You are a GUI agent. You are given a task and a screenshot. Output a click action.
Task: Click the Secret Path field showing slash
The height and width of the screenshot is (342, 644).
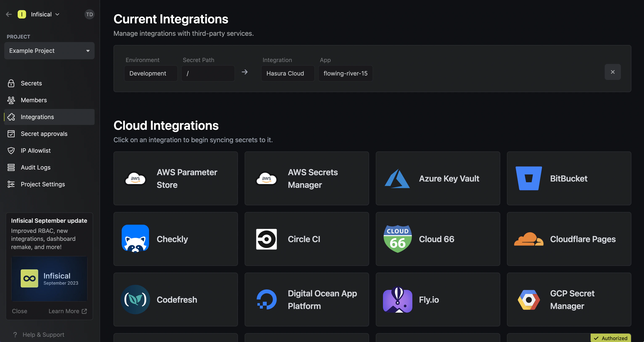coord(208,73)
